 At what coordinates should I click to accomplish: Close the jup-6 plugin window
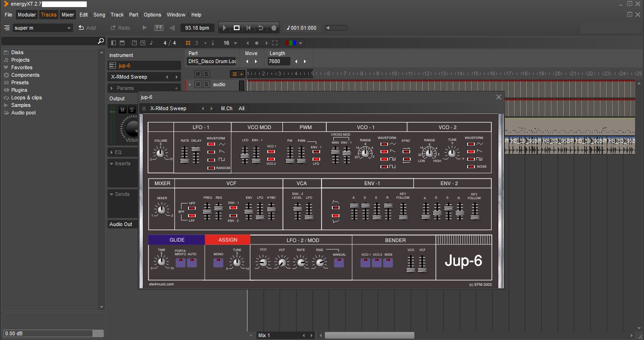click(498, 97)
